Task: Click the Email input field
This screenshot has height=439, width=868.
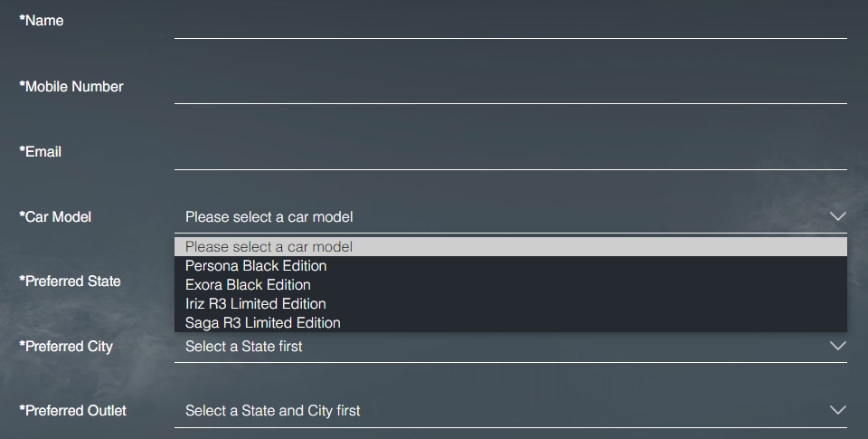Action: point(510,152)
